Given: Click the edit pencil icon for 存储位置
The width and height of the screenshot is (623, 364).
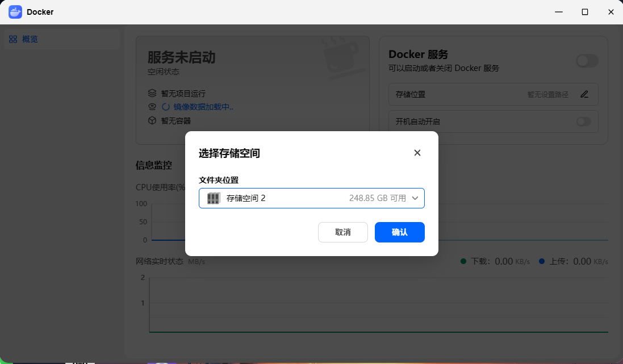Looking at the screenshot, I should [x=584, y=95].
